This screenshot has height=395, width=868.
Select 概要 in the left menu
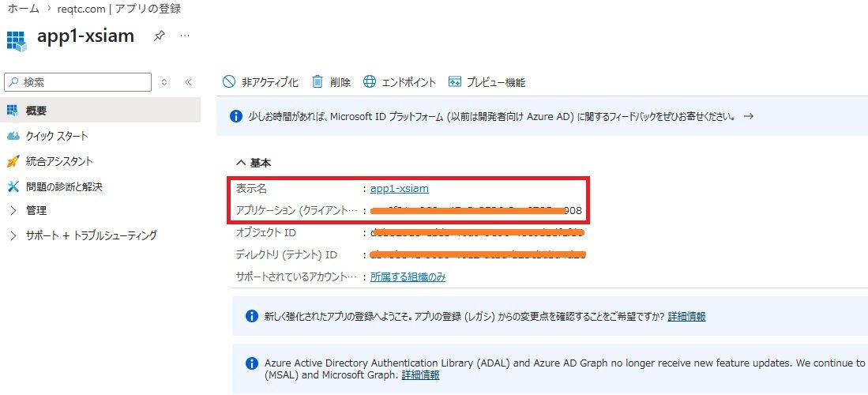[x=100, y=111]
